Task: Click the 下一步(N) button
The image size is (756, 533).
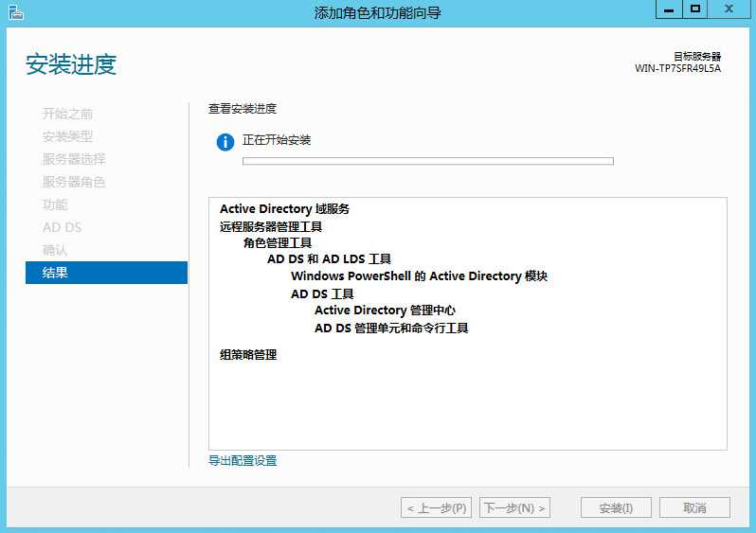Action: pyautogui.click(x=514, y=508)
